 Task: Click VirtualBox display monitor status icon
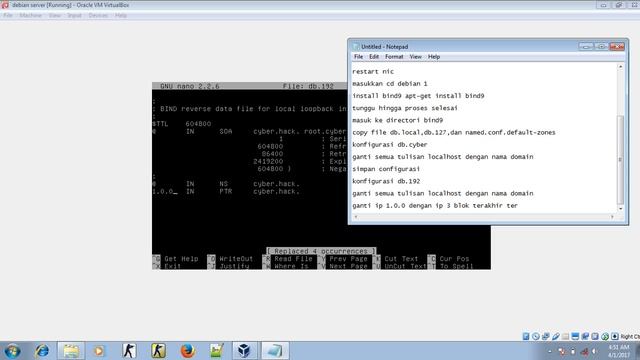tap(575, 336)
